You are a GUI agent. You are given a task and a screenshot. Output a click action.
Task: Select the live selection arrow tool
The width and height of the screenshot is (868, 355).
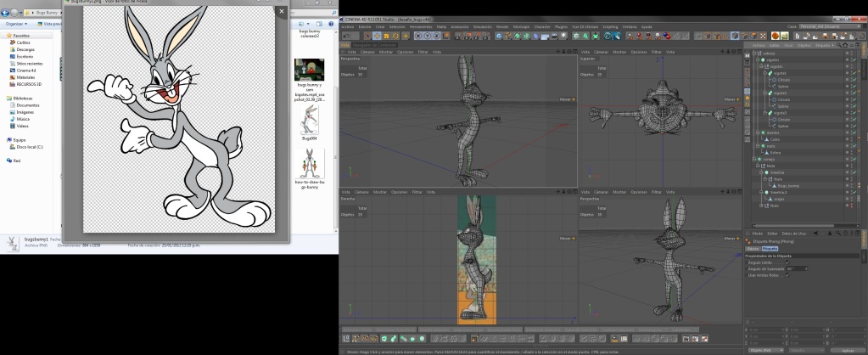coord(369,36)
